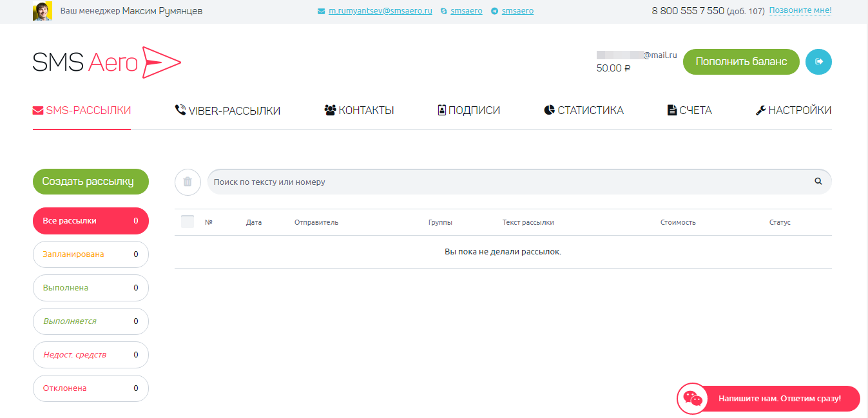Screen dimensions: 868x418
Task: Open the Счета tab
Action: [690, 111]
